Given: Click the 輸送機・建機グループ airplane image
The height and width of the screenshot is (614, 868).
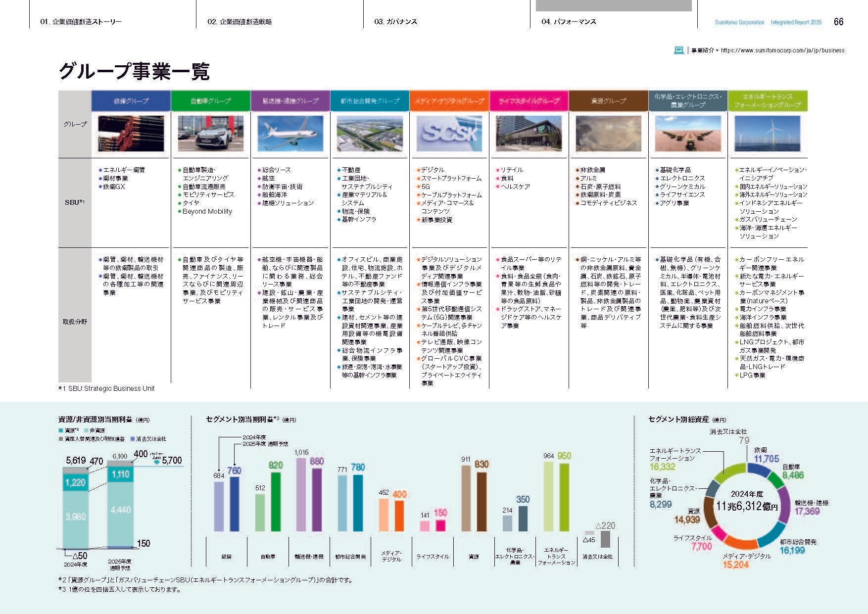Looking at the screenshot, I should (289, 134).
